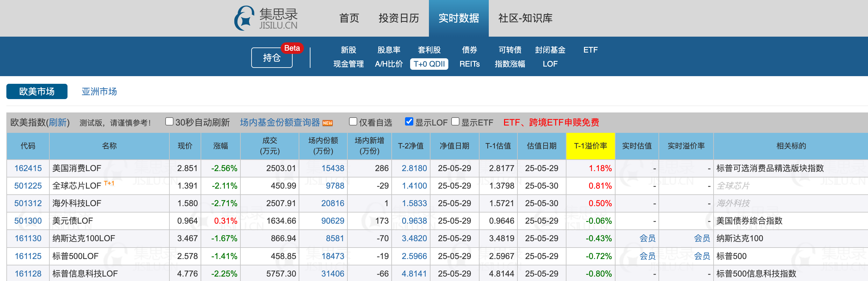Sort by 净值日期 column header
The image size is (868, 281).
click(454, 146)
